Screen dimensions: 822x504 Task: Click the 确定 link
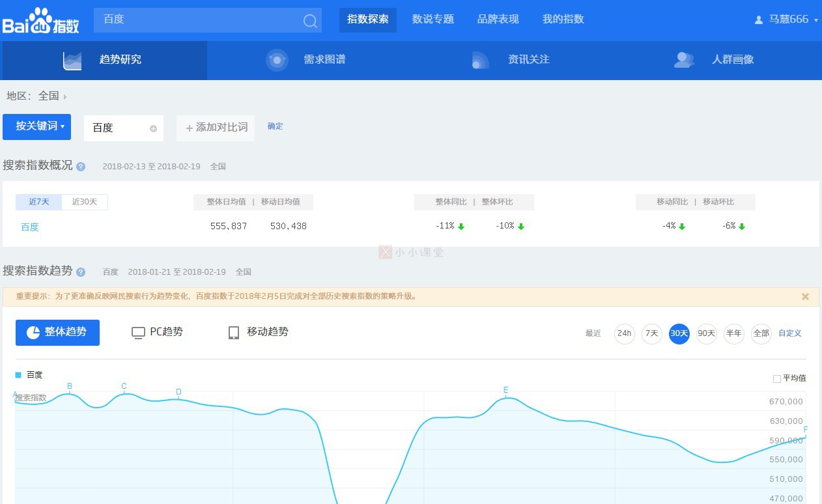276,126
